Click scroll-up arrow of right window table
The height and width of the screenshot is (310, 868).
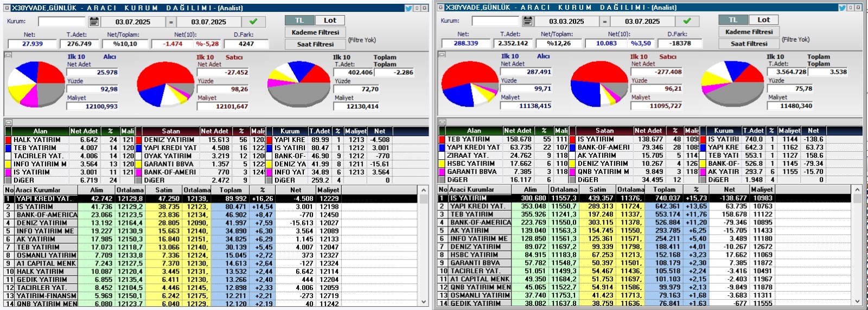(x=857, y=190)
